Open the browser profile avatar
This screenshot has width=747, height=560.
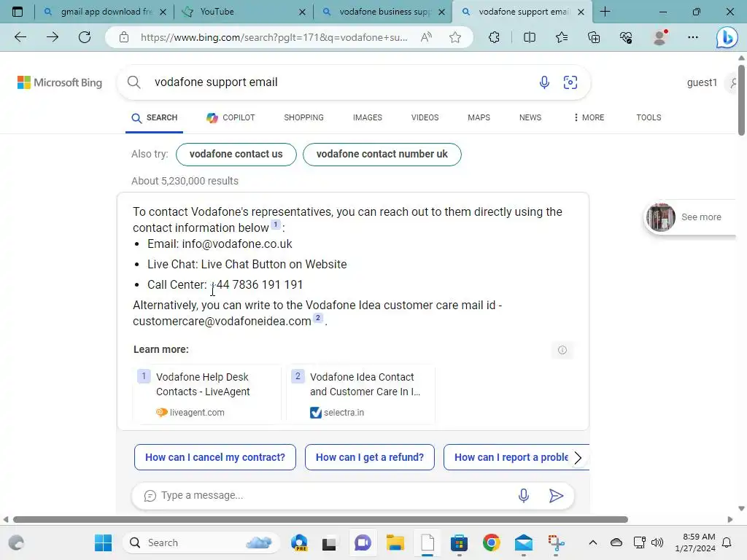pyautogui.click(x=659, y=37)
